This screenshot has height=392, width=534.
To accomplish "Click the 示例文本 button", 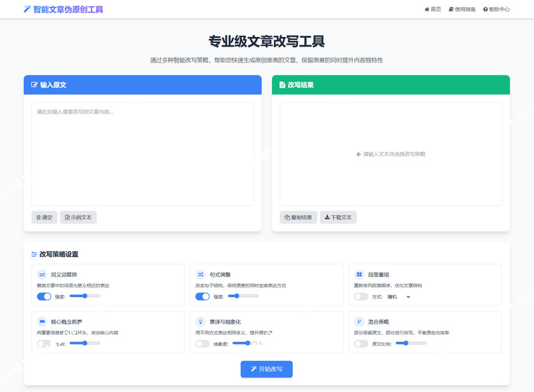I will 79,217.
